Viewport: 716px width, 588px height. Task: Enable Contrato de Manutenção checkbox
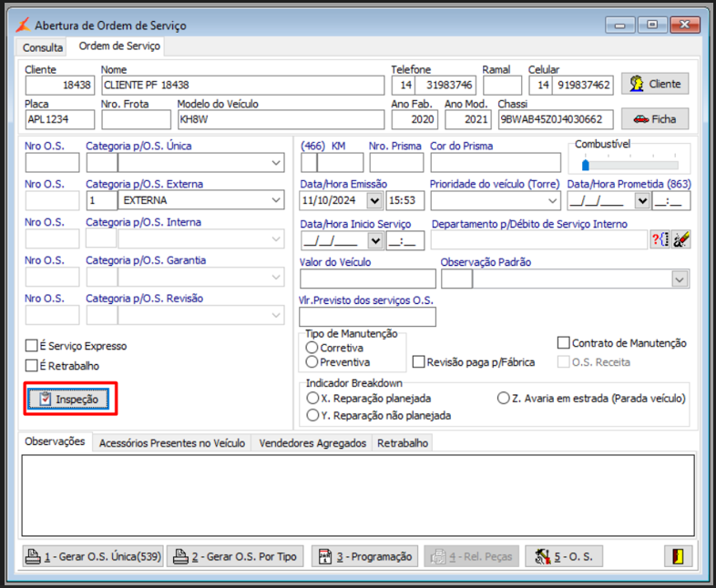point(564,342)
